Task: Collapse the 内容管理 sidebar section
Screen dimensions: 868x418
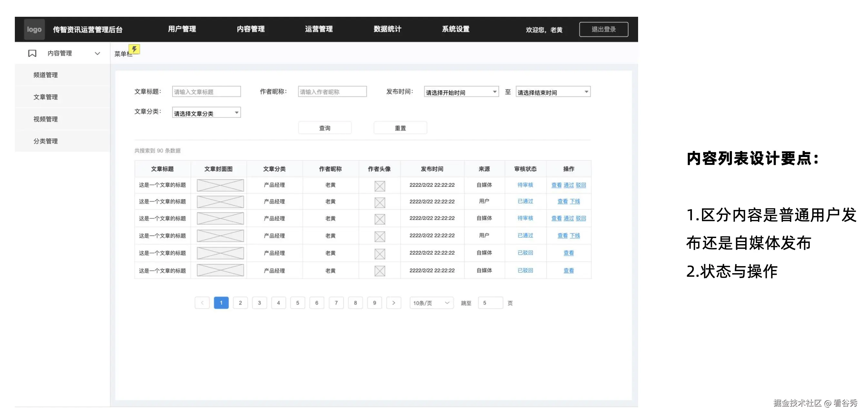Action: (97, 53)
